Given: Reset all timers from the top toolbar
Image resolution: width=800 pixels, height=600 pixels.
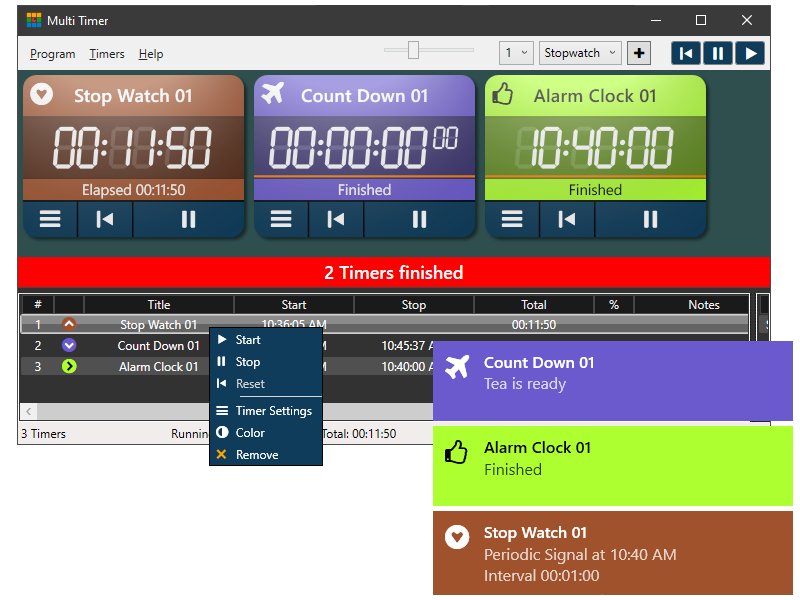Looking at the screenshot, I should point(686,53).
